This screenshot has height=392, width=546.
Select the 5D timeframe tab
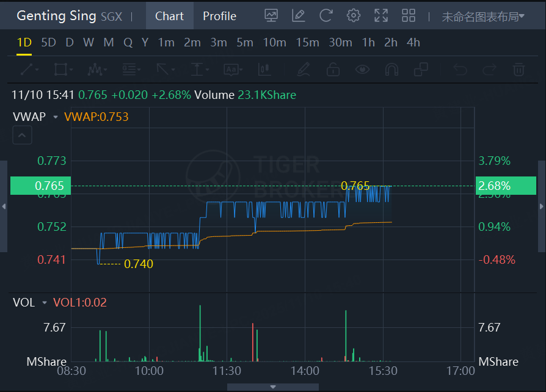tap(48, 43)
